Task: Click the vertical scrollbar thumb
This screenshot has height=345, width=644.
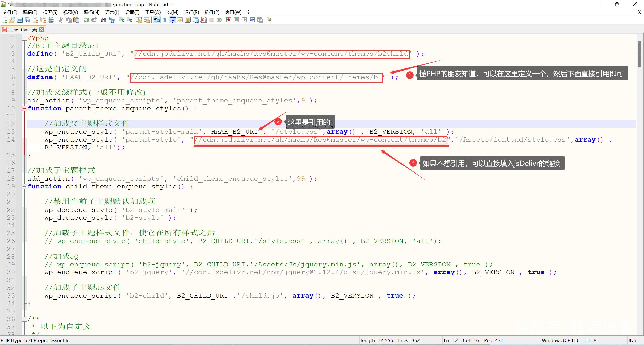Action: click(x=640, y=54)
